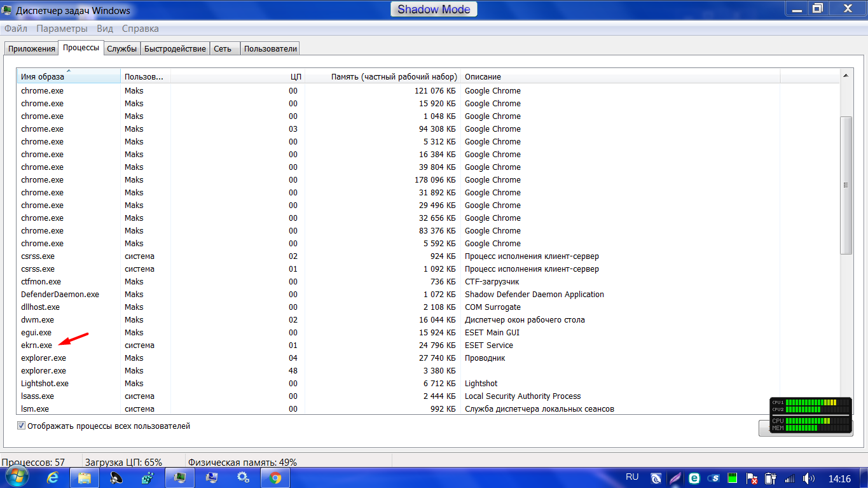Select the DefenderDaemon.exe process
Viewport: 868px width, 488px height.
coord(428,295)
